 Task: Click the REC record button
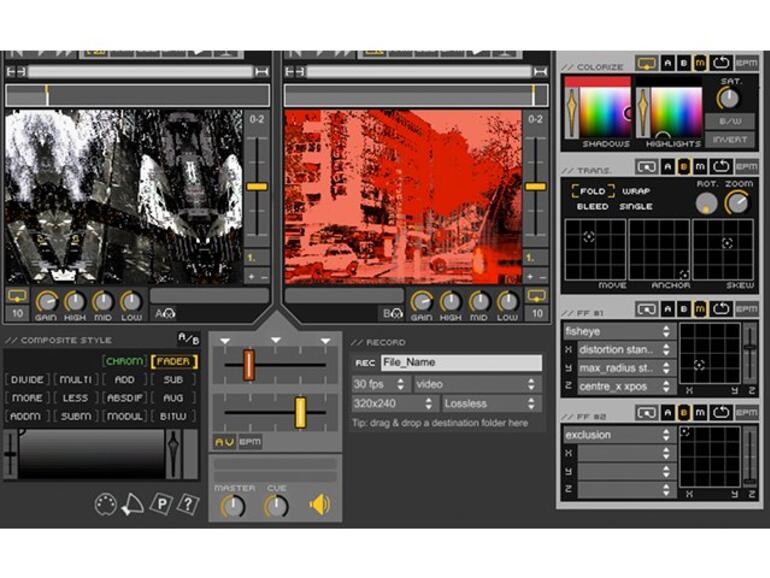pos(365,363)
